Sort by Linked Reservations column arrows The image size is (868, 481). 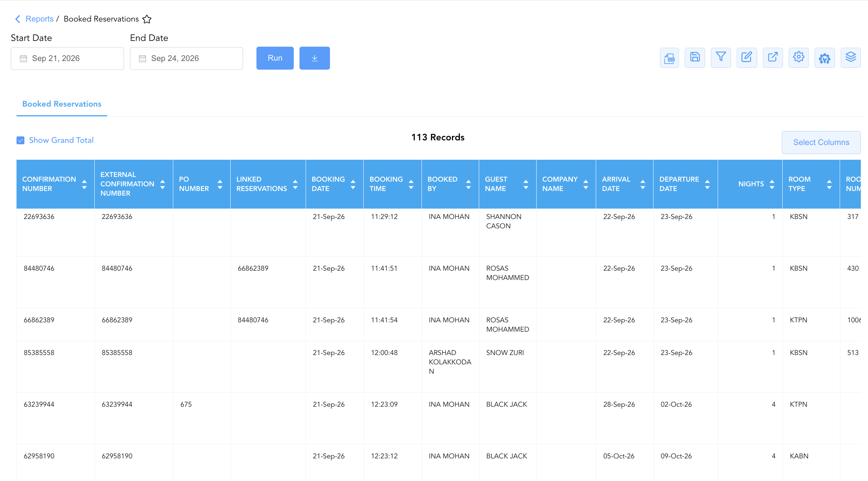click(295, 185)
